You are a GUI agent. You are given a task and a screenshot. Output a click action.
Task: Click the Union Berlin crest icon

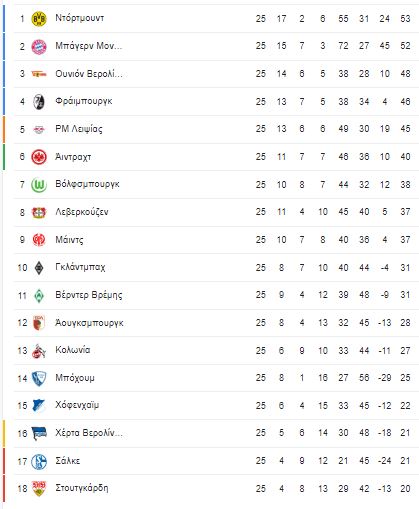[x=39, y=74]
